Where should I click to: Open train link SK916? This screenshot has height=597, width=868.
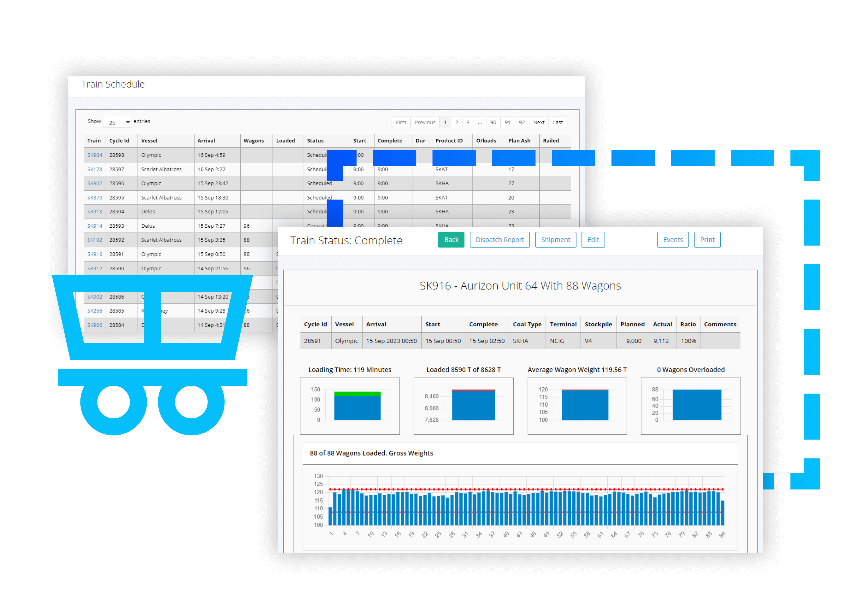95,254
